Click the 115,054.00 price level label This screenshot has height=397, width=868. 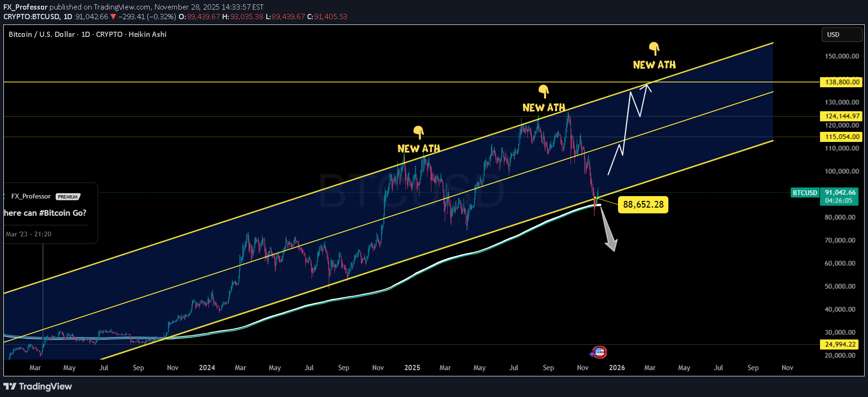coord(842,137)
